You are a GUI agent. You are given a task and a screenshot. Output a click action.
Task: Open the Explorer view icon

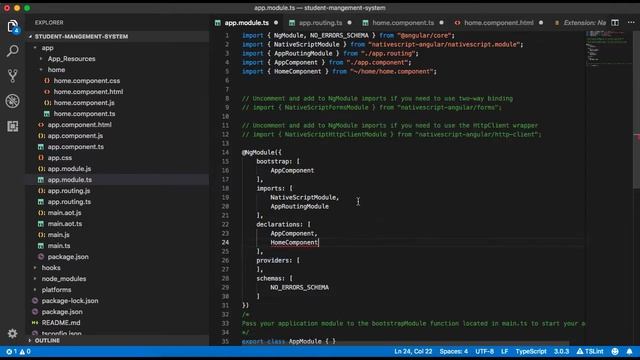coord(13,27)
